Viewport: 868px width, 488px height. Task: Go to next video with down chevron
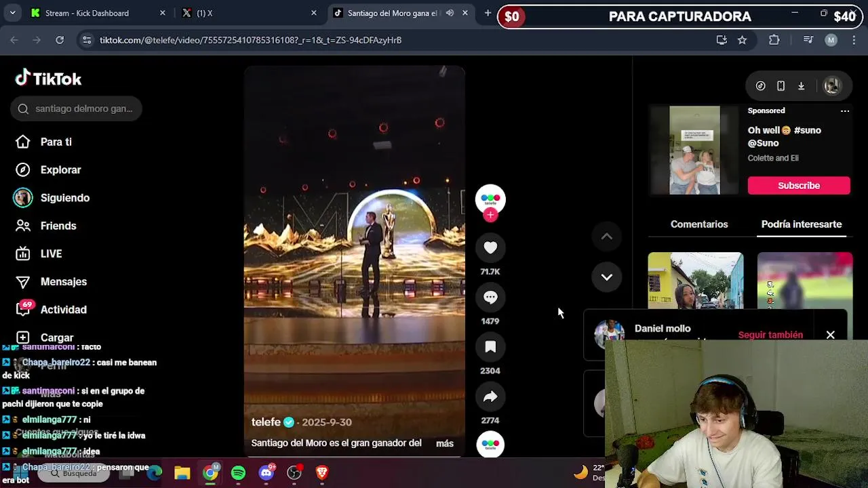click(x=607, y=277)
